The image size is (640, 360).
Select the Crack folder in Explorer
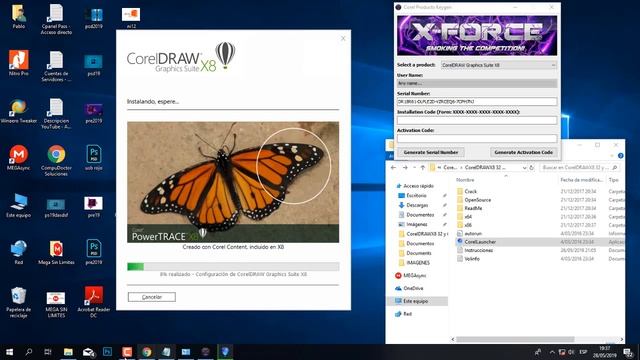point(471,191)
